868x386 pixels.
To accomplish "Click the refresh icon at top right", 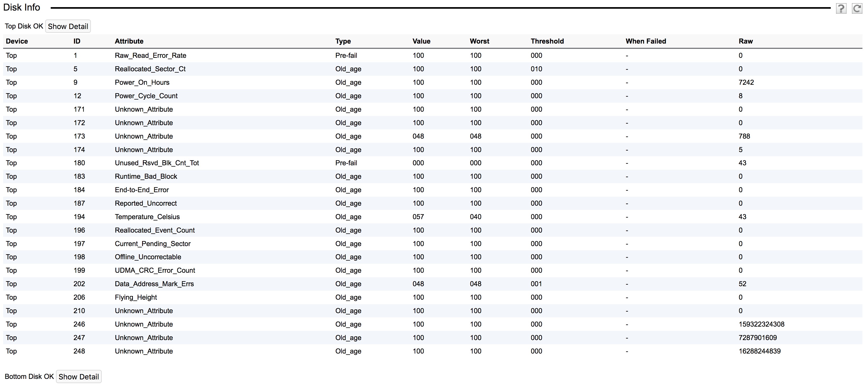I will pos(857,8).
